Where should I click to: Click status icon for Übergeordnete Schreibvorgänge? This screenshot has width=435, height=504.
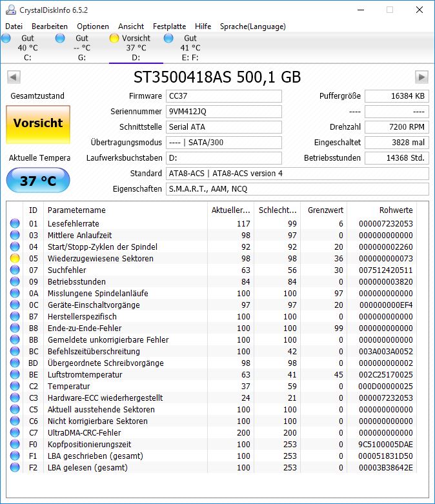point(15,363)
